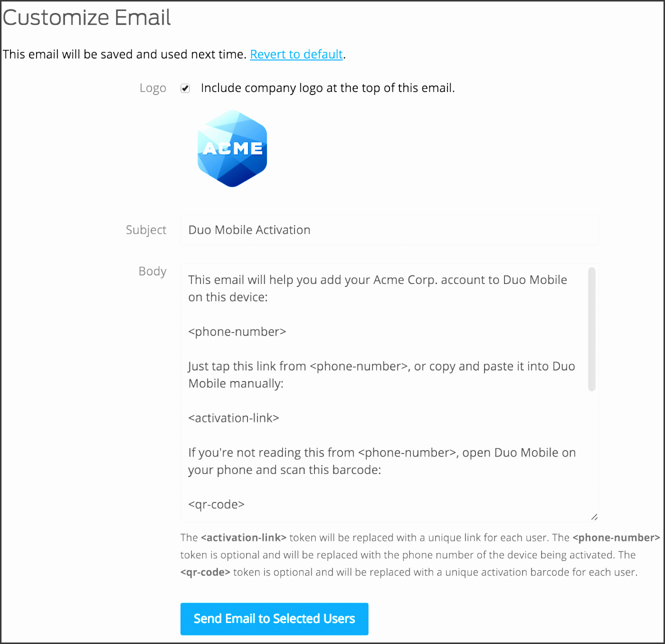This screenshot has height=644, width=665.
Task: Click the Body text area scrollbar thumb
Action: pyautogui.click(x=592, y=329)
